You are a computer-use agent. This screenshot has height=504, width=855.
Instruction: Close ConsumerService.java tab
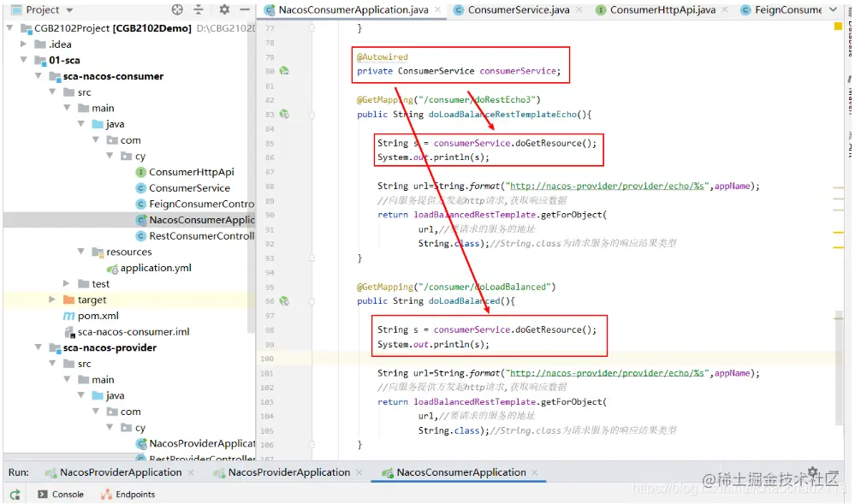pyautogui.click(x=579, y=9)
